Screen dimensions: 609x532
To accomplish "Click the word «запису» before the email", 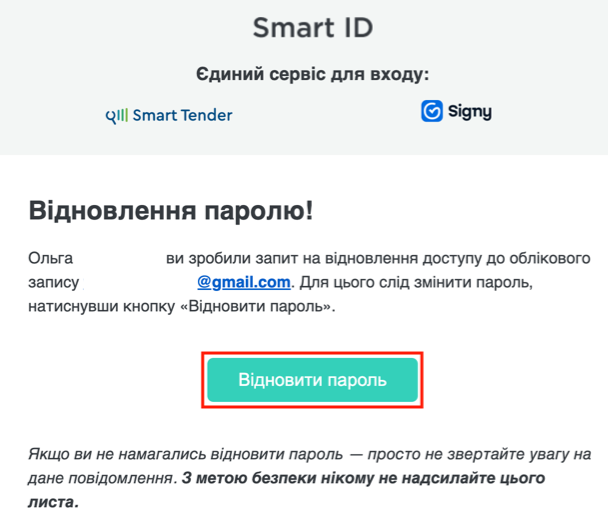I will click(x=53, y=282).
